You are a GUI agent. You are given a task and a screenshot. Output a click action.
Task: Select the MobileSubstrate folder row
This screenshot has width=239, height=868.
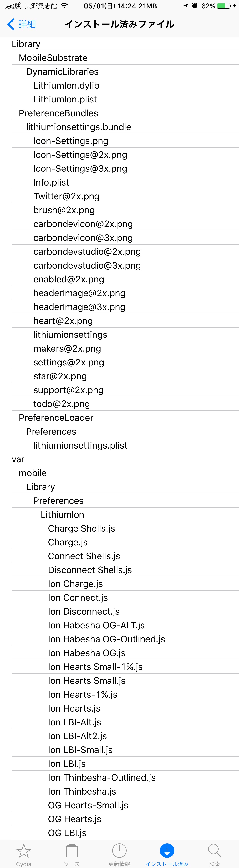(x=125, y=58)
